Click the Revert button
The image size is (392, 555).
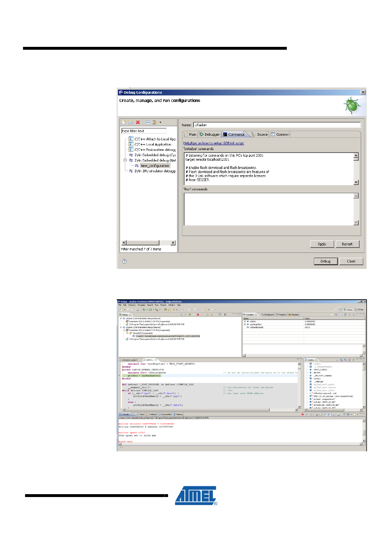[x=347, y=244]
